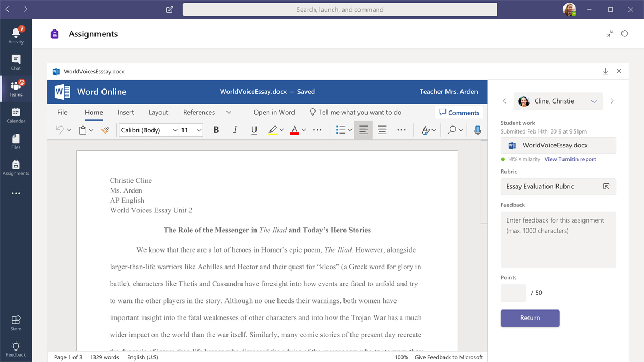Expand highlight color dropdown arrow

point(282,130)
